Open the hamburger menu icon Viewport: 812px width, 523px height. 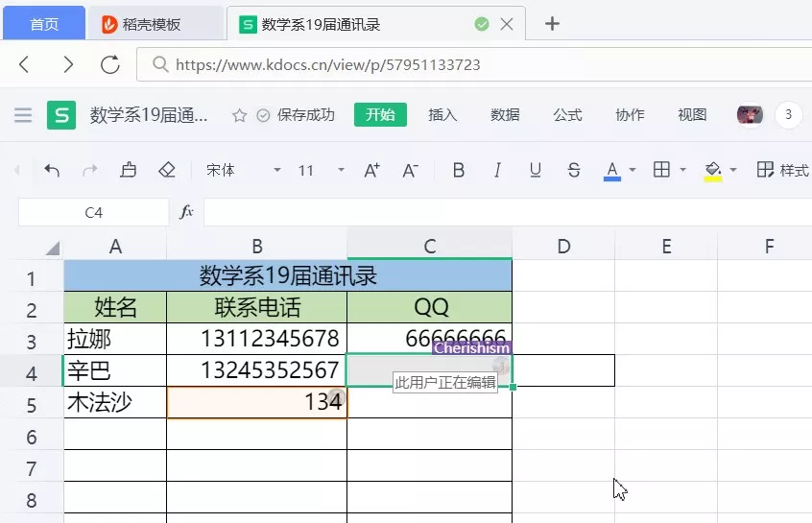[23, 115]
